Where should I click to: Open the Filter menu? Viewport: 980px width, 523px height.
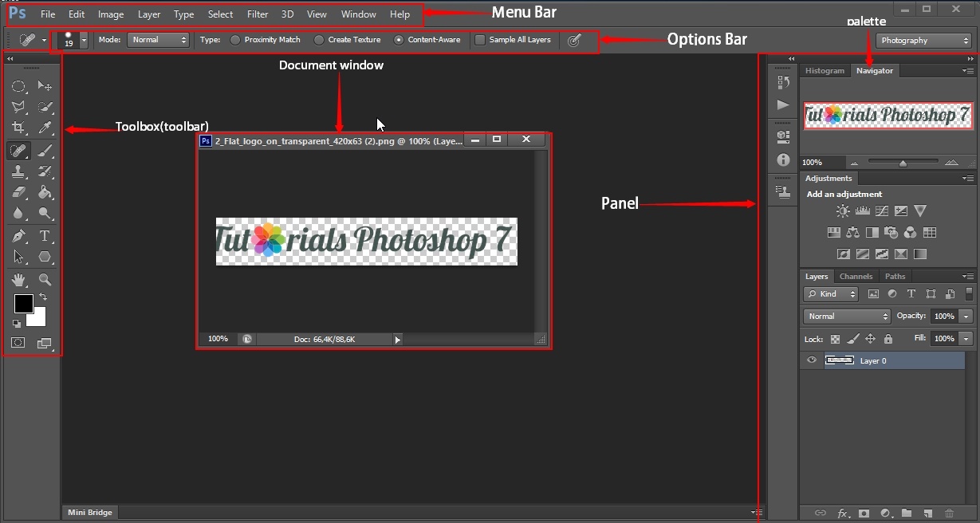[x=258, y=14]
